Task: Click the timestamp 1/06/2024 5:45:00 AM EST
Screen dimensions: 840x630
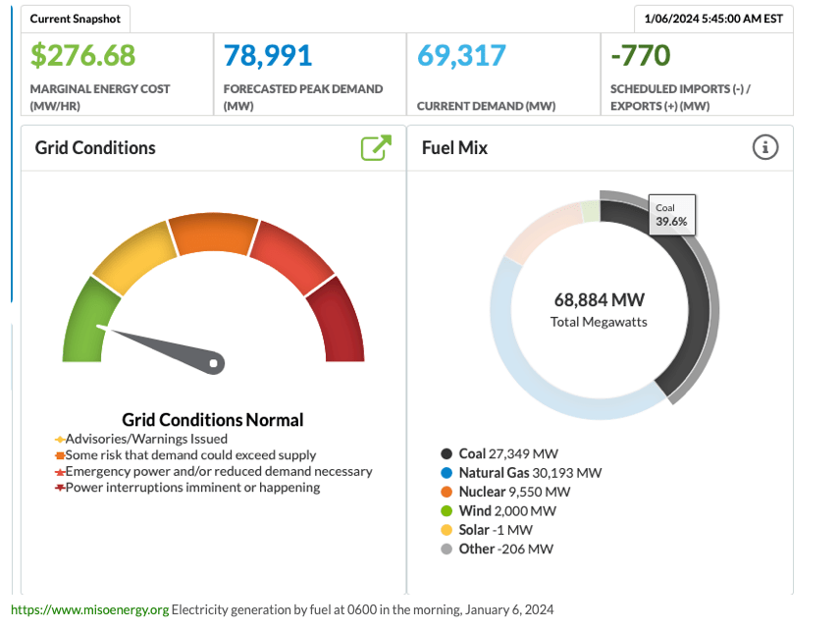Action: click(713, 19)
